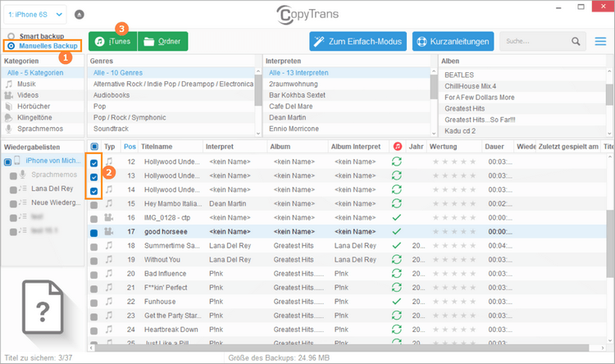Click the track list horizontal scrollbar
This screenshot has width=615, height=364.
pos(341,348)
